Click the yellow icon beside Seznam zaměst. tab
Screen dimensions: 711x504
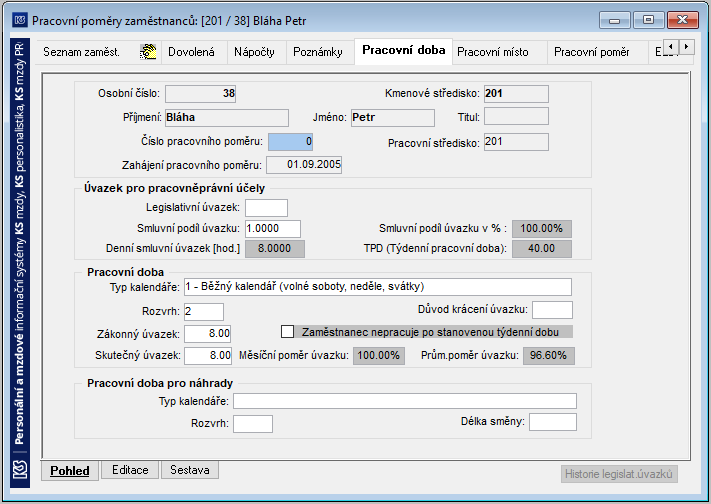(x=148, y=52)
